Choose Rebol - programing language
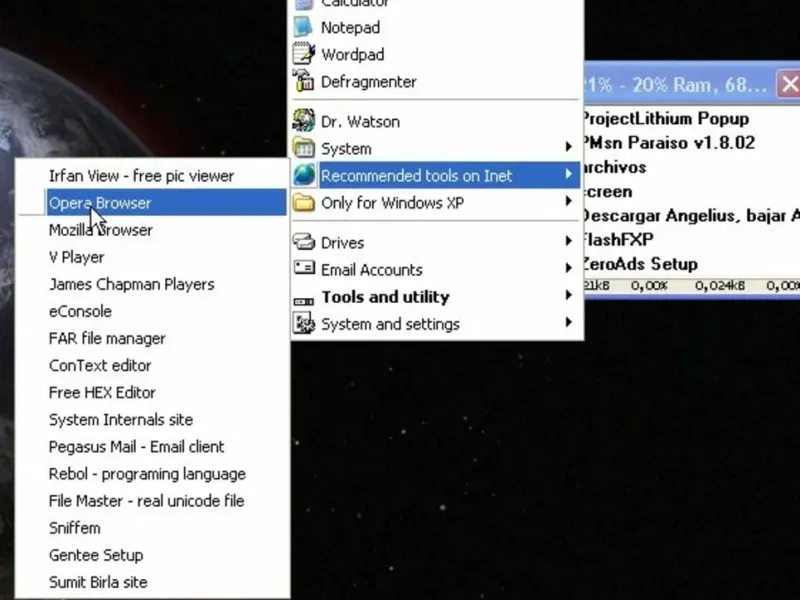The image size is (800, 600). [153, 474]
